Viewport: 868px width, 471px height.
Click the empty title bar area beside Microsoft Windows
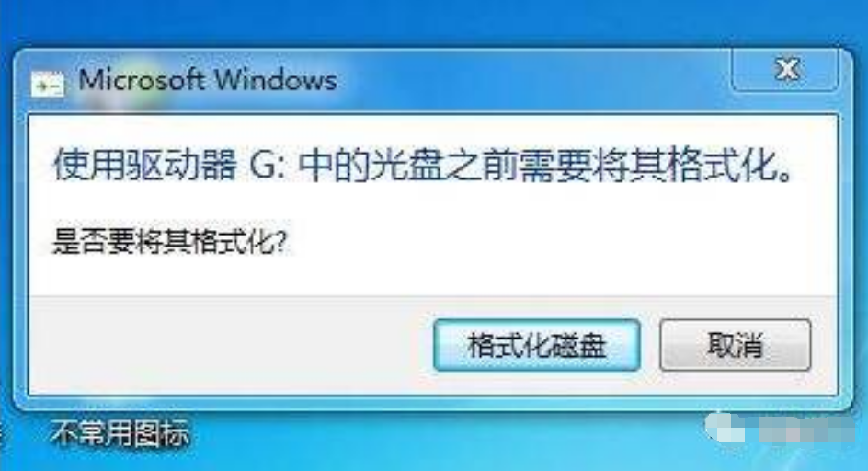pyautogui.click(x=531, y=80)
